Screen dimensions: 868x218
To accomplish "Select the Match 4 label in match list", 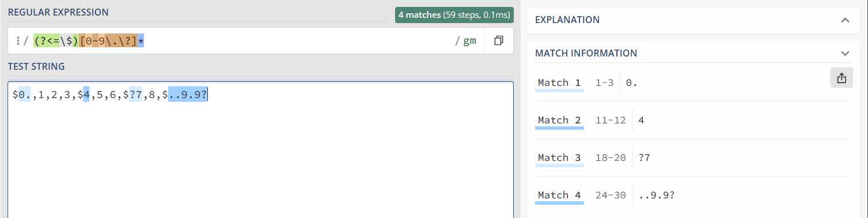I will click(559, 195).
